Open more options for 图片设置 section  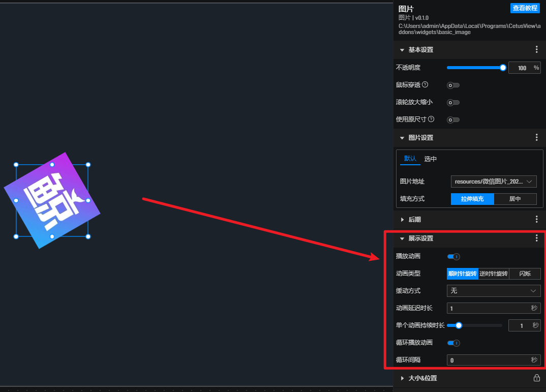pyautogui.click(x=536, y=138)
